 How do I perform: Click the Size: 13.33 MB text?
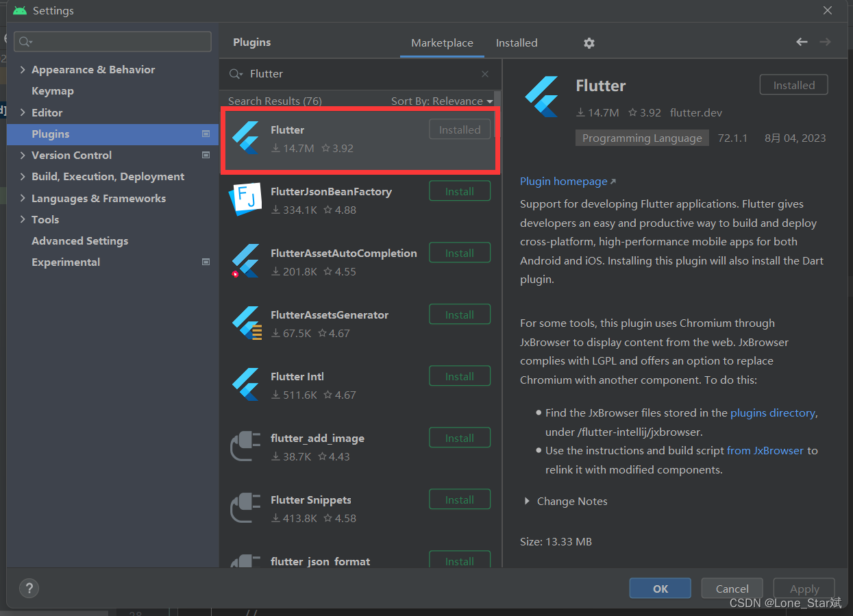coord(556,542)
